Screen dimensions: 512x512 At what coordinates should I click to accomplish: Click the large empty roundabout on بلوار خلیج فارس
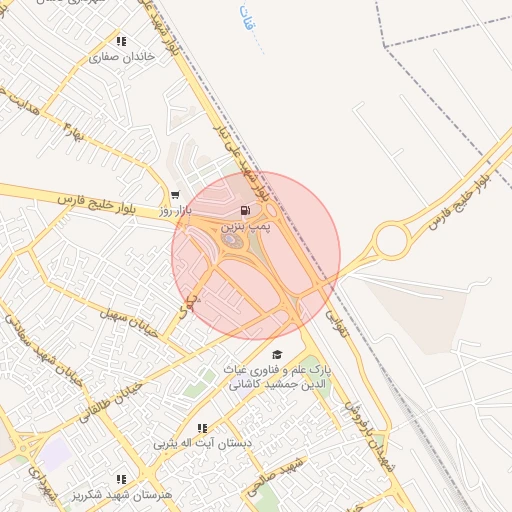[x=392, y=240]
